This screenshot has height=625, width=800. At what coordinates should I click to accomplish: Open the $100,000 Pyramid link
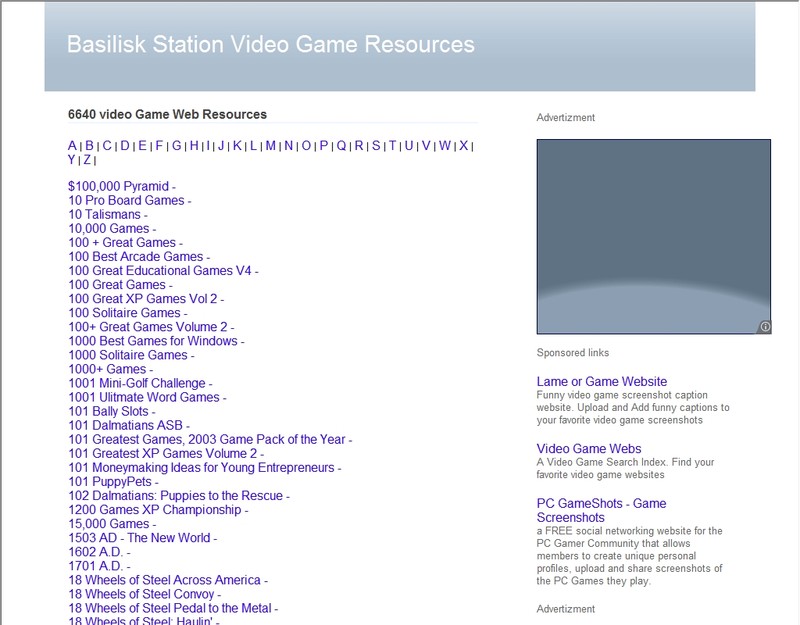click(x=118, y=186)
